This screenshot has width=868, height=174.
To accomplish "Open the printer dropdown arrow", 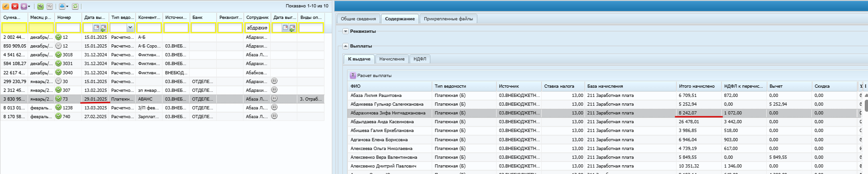I will tap(67, 6).
